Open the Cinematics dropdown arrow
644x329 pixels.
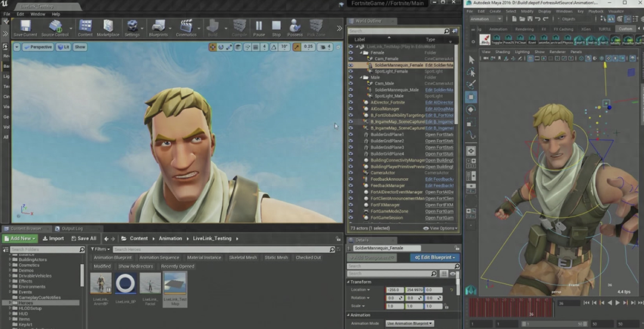(x=200, y=29)
